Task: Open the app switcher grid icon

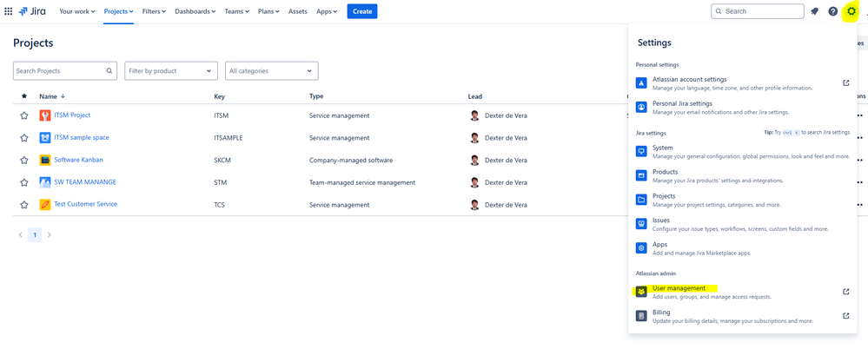Action: [9, 11]
